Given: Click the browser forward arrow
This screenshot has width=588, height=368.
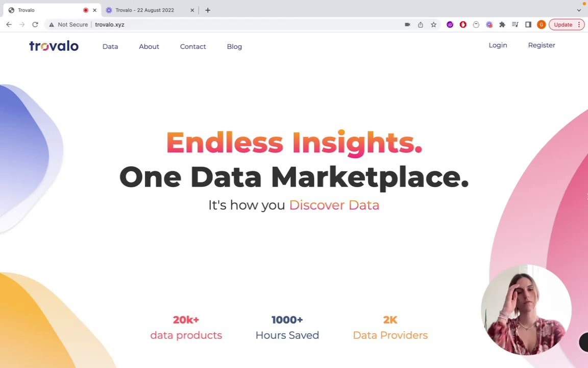Looking at the screenshot, I should pos(22,25).
